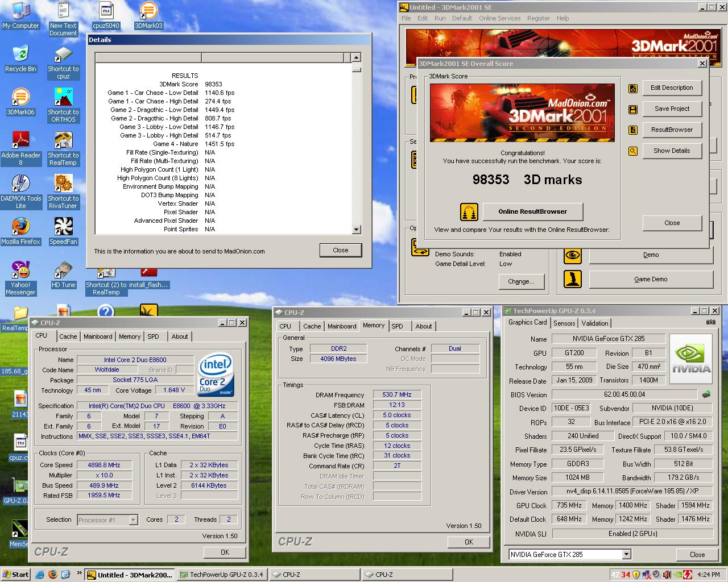Open Shortcut to ORTHOS icon
The height and width of the screenshot is (582, 728).
63,106
